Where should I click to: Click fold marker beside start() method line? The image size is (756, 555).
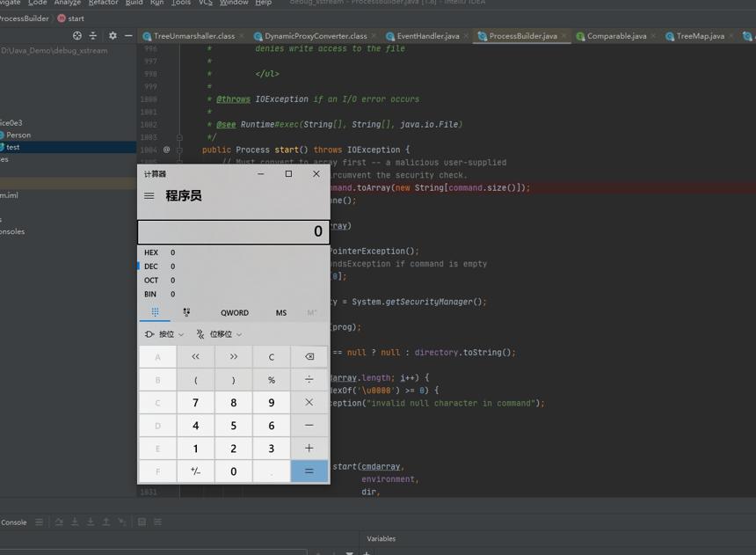[x=179, y=150]
